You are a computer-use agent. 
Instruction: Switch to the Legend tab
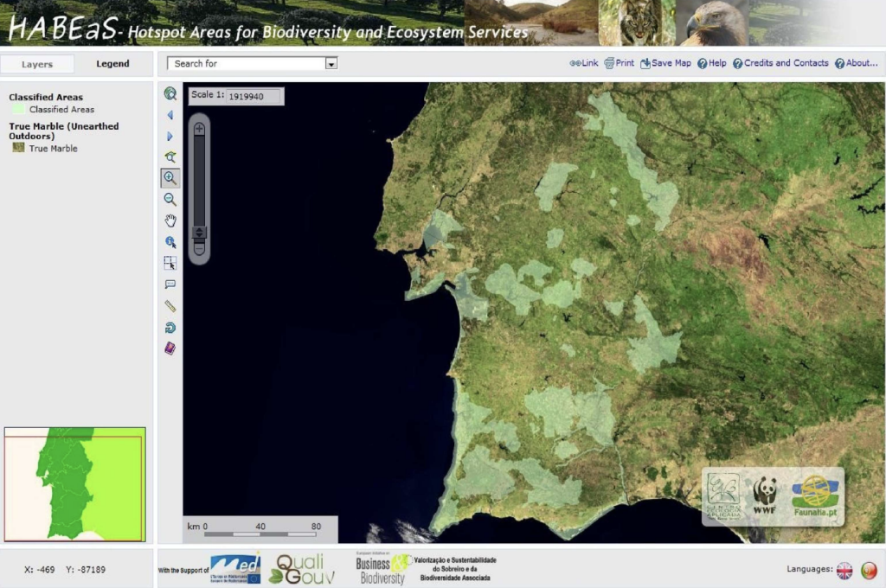(x=112, y=64)
